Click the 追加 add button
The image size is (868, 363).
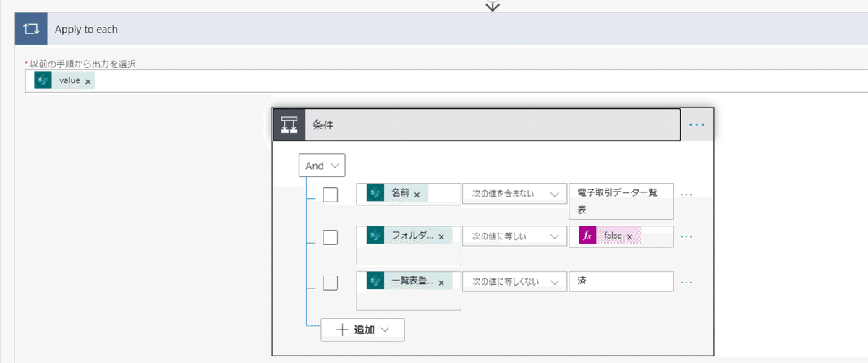click(x=363, y=329)
